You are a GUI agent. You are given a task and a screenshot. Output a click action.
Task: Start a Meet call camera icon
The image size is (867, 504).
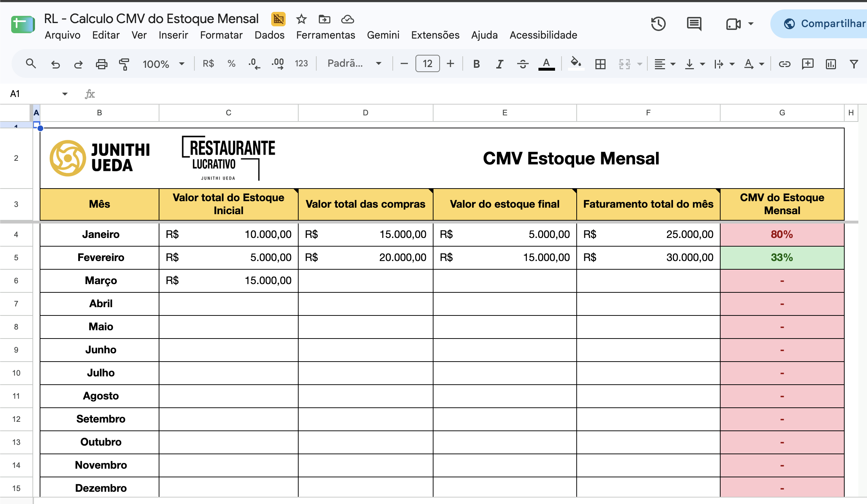click(x=733, y=24)
